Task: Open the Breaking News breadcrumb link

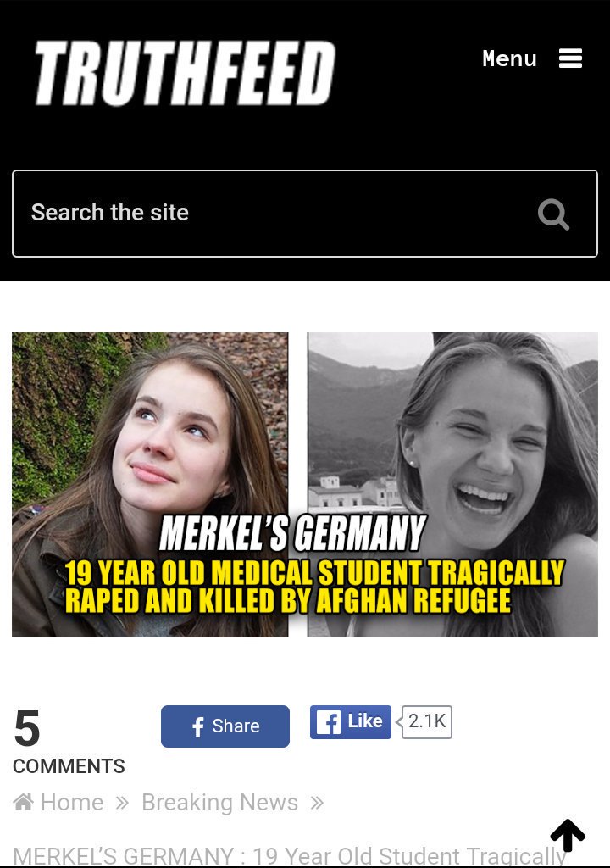Action: 219,802
